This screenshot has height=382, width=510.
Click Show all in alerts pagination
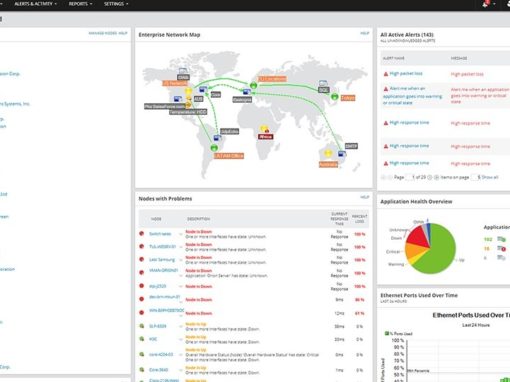pos(490,177)
